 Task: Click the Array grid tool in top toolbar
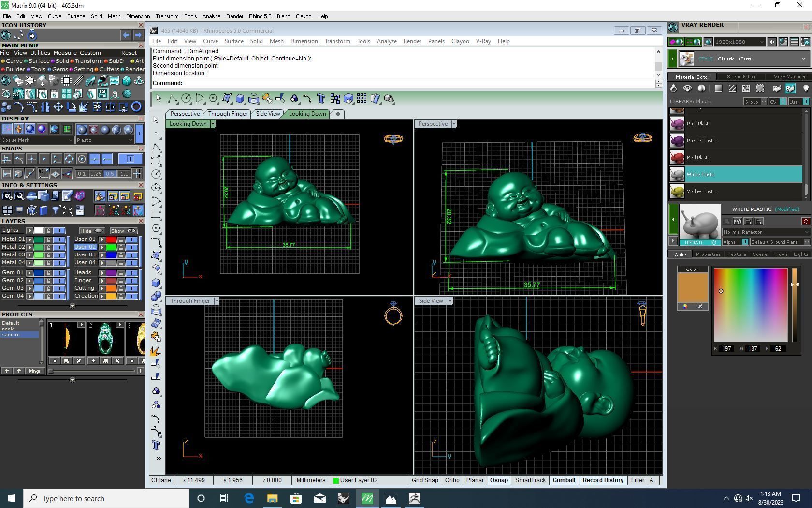coord(362,99)
